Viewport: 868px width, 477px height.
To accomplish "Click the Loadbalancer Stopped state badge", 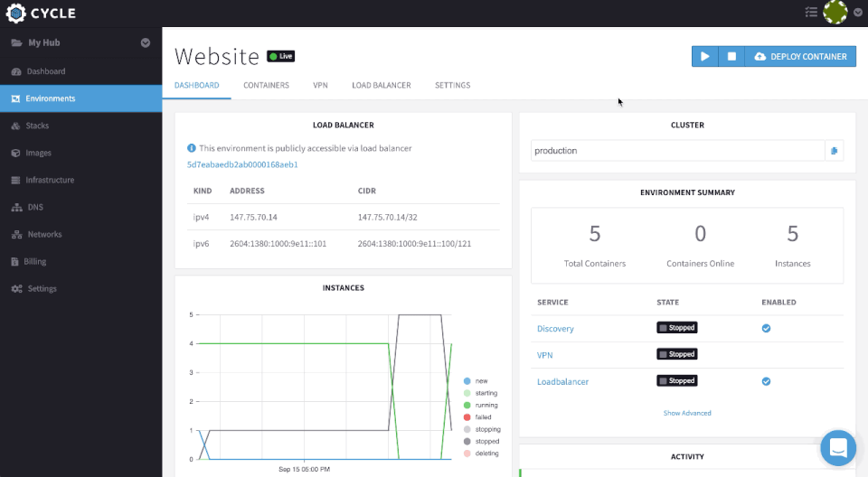I will (677, 380).
